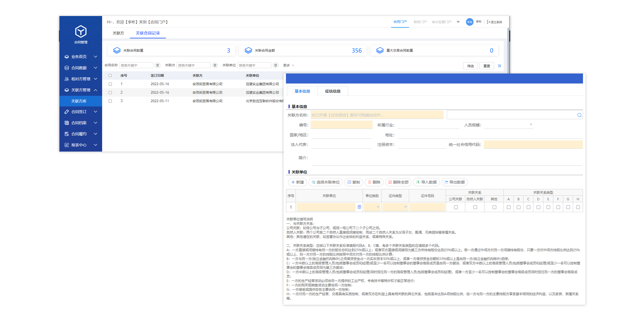This screenshot has width=644, height=321.
Task: Switch to the 关联方 tab
Action: pyautogui.click(x=118, y=33)
